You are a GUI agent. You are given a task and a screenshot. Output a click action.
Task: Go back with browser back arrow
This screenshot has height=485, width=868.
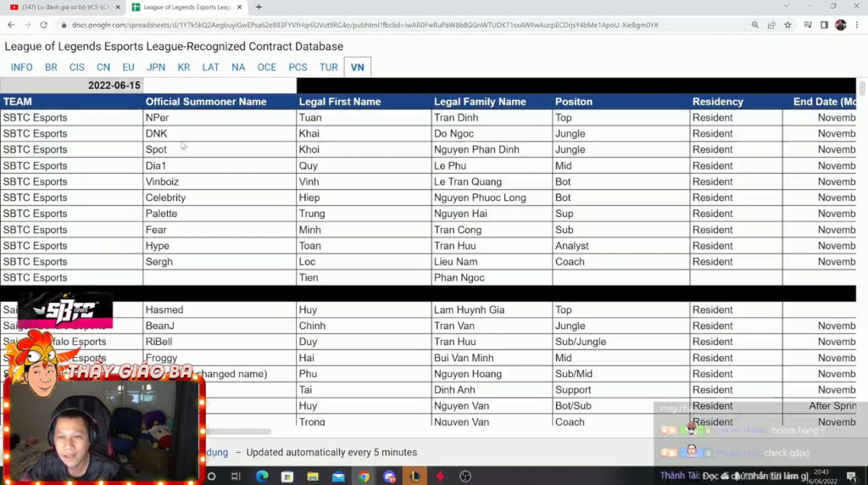click(11, 25)
